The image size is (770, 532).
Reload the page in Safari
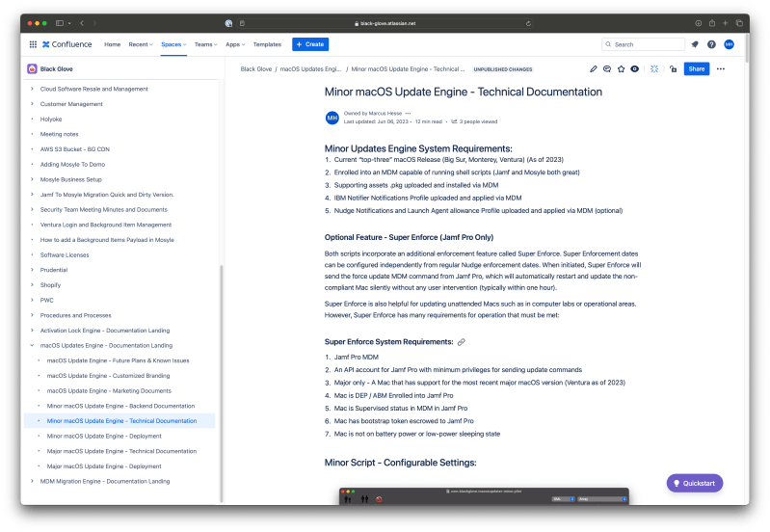[528, 23]
